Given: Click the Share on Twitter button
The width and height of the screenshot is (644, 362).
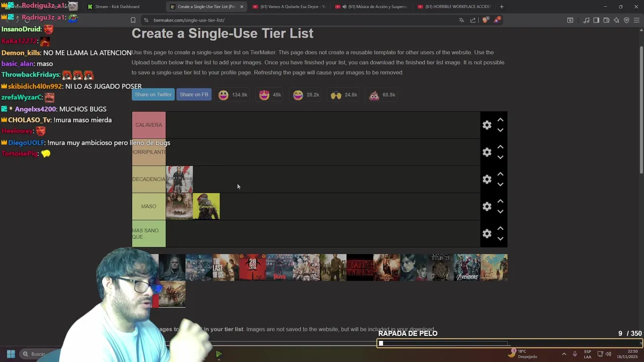Looking at the screenshot, I should [153, 95].
